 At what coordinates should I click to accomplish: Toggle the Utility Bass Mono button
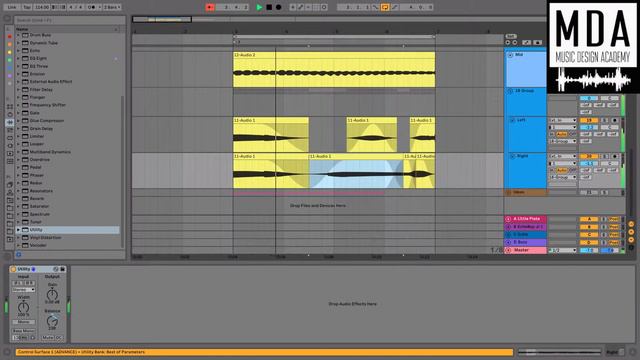click(x=23, y=331)
